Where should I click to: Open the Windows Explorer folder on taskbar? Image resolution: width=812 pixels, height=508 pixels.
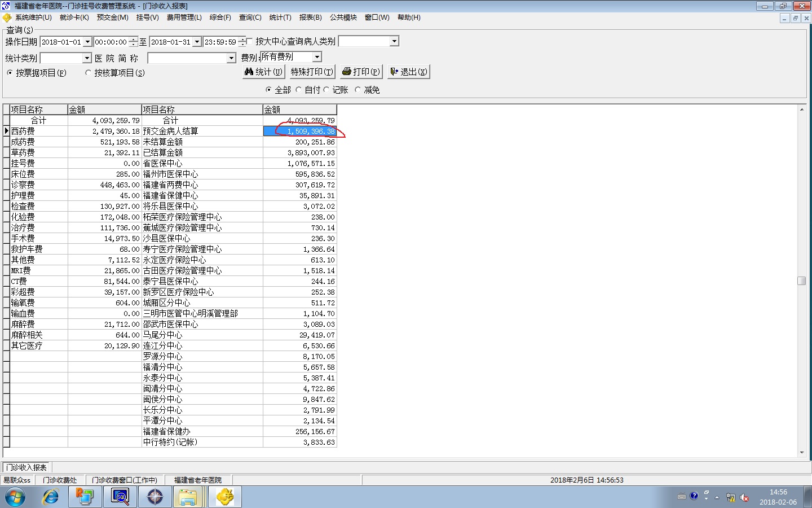pyautogui.click(x=188, y=497)
